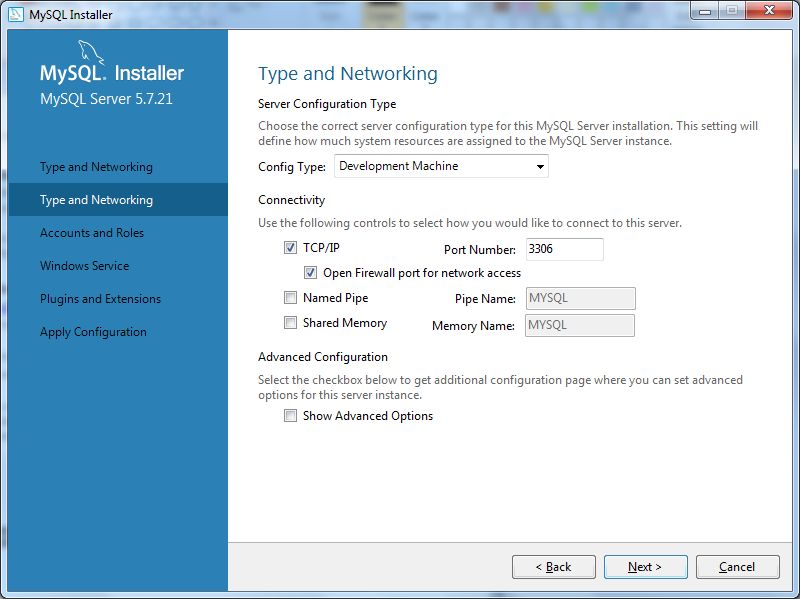
Task: Disable the TCP/IP connection option
Action: tap(291, 248)
